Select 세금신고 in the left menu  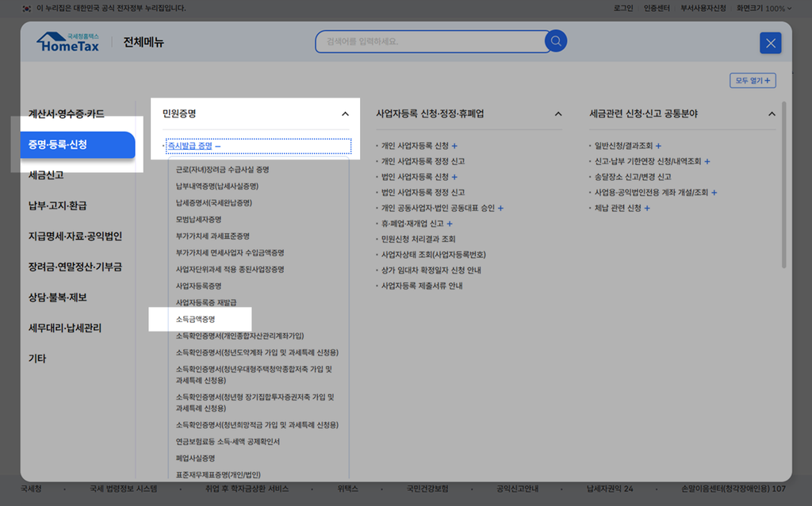(x=46, y=174)
